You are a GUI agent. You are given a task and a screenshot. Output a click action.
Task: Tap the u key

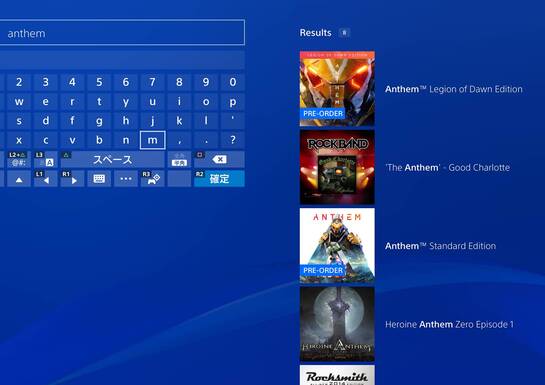tap(153, 101)
